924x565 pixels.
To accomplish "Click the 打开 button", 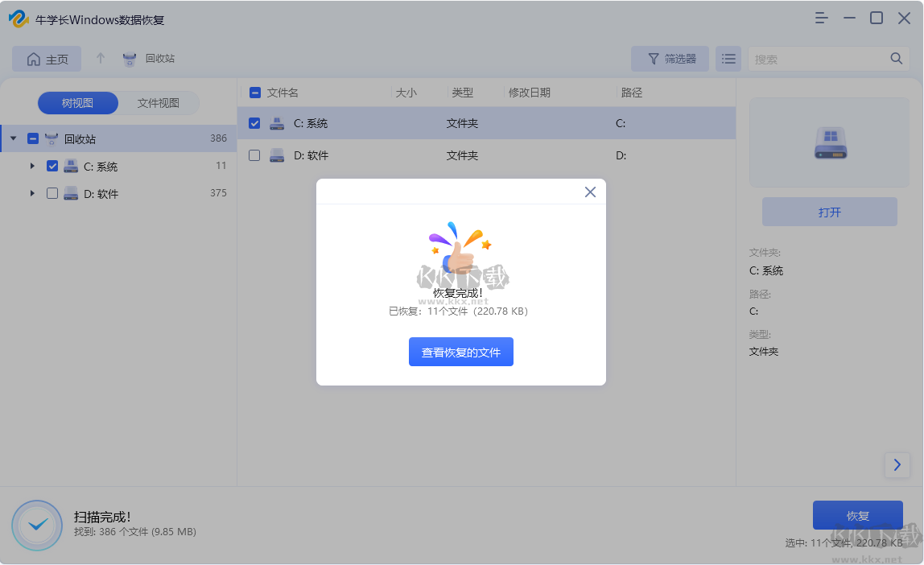I will [830, 212].
